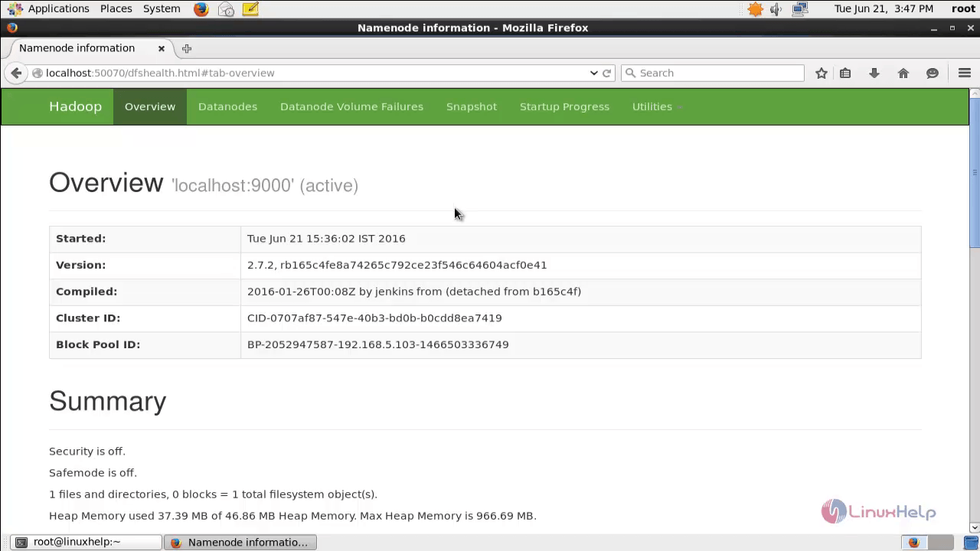Click 'Safemode is off.' text
Viewport: 980px width, 551px height.
click(93, 473)
